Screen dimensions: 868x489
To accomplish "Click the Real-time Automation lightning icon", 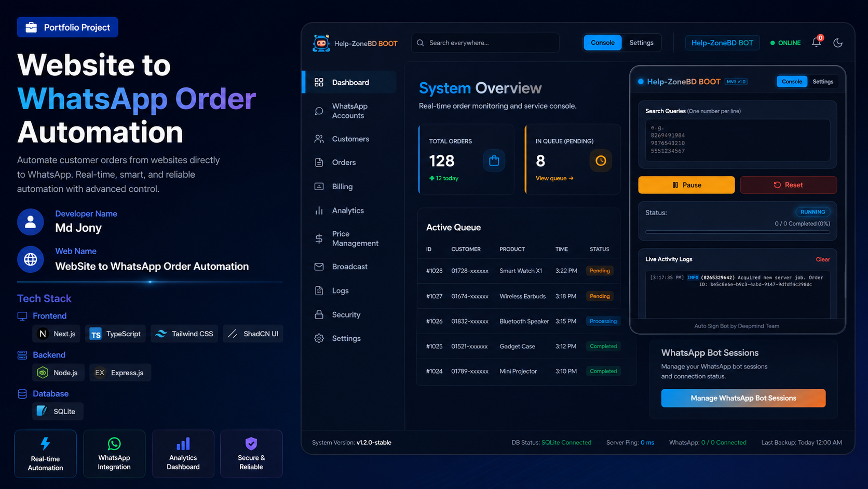I will pyautogui.click(x=45, y=443).
